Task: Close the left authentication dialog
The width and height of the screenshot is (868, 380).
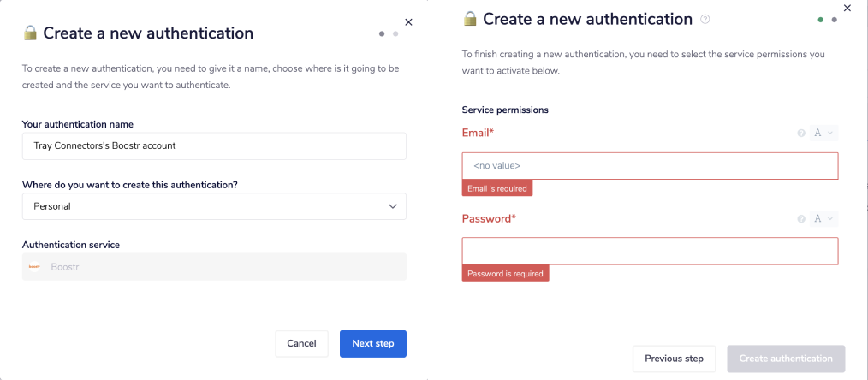Action: (408, 22)
